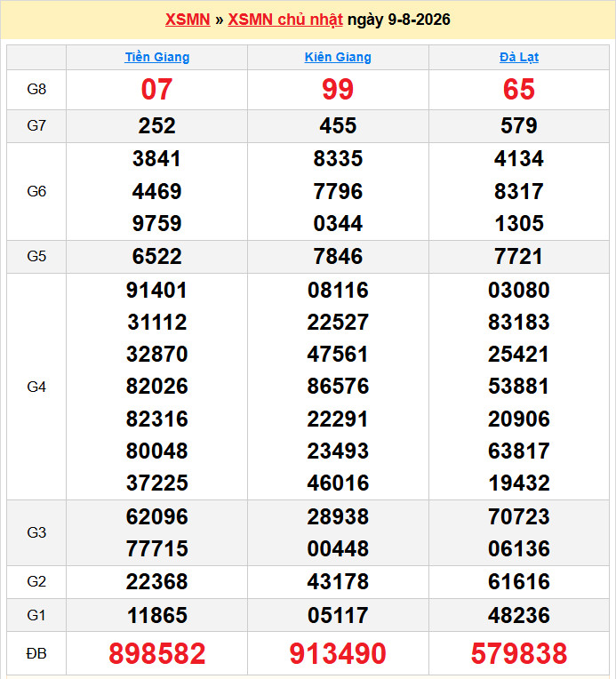Viewport: 616px width, 679px height.
Task: Select the G1 row label
Action: point(36,615)
